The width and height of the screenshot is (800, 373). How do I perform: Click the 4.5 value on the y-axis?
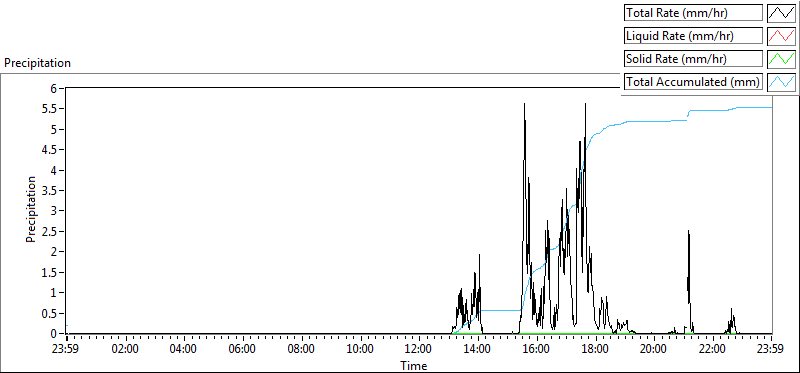(x=49, y=150)
